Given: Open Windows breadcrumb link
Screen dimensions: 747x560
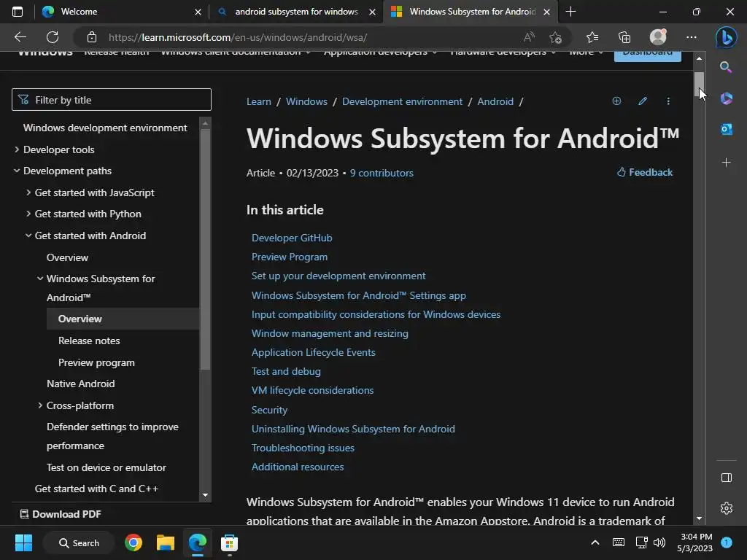Looking at the screenshot, I should pos(306,101).
